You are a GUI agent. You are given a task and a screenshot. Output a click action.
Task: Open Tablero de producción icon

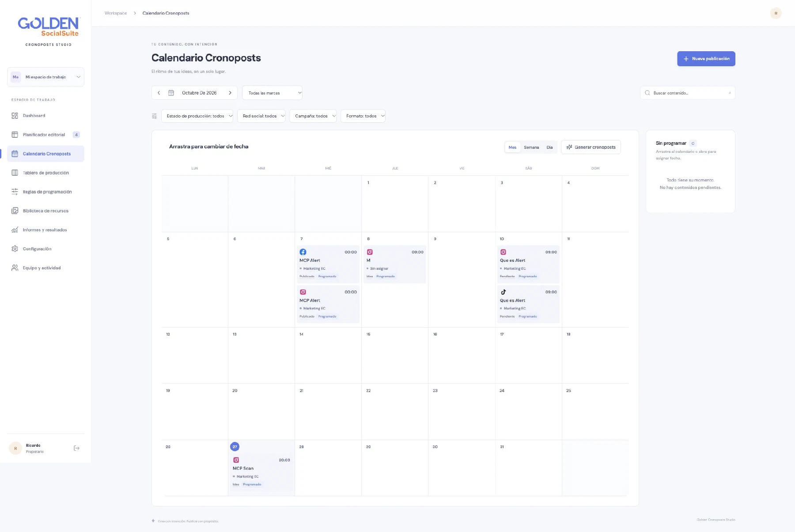click(x=15, y=173)
